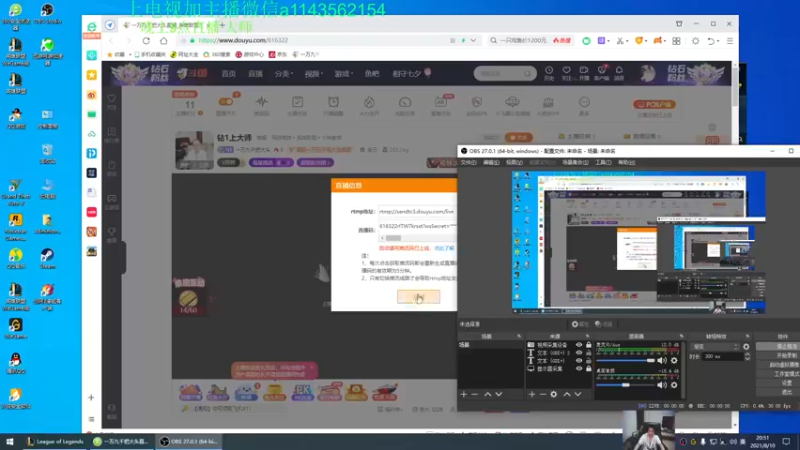Open source properties via the sources toolbar gear
Screen dimensions: 800x450
(x=554, y=394)
